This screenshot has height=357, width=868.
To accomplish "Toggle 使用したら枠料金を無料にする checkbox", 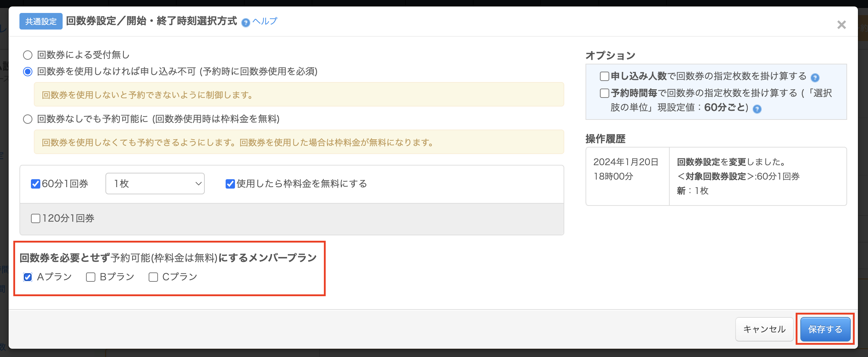I will pyautogui.click(x=230, y=184).
